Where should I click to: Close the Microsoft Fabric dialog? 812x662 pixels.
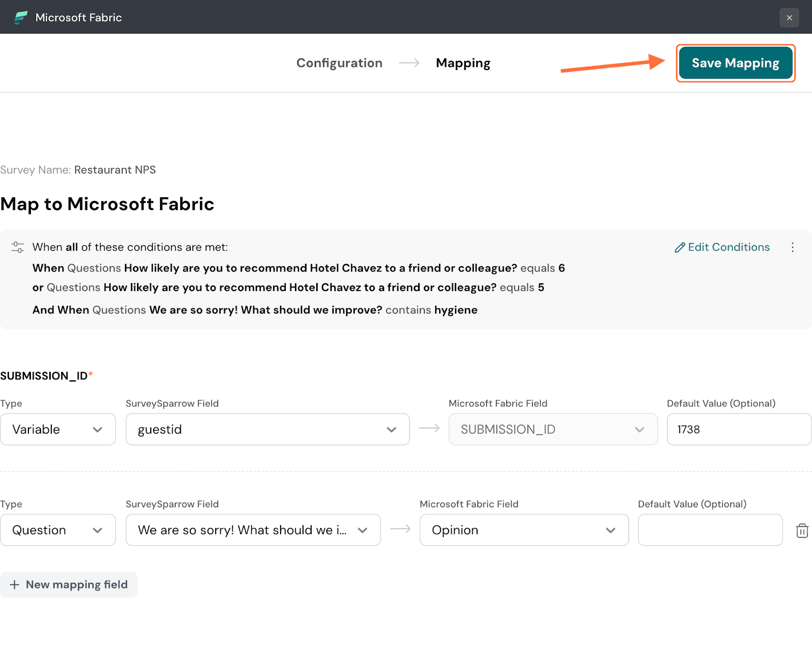(789, 18)
